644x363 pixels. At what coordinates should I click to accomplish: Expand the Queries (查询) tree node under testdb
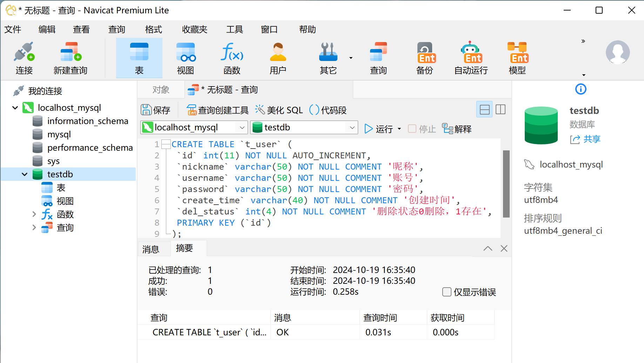pyautogui.click(x=34, y=227)
